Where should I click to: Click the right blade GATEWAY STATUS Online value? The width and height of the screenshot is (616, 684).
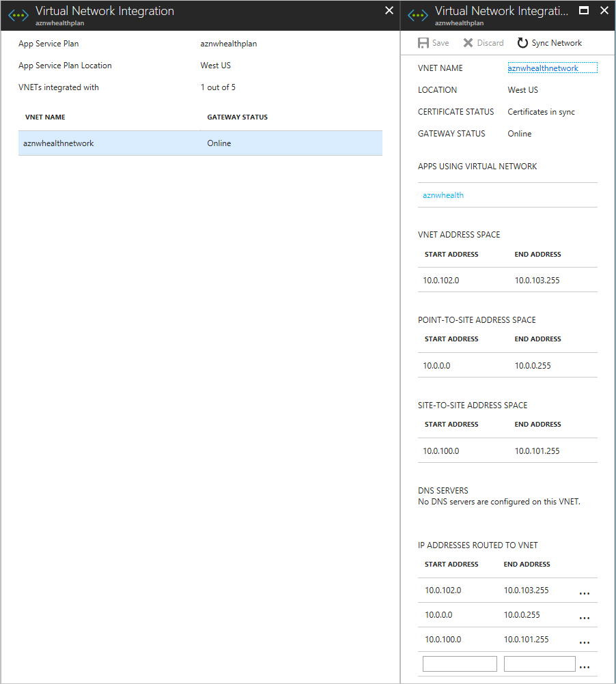pos(520,134)
